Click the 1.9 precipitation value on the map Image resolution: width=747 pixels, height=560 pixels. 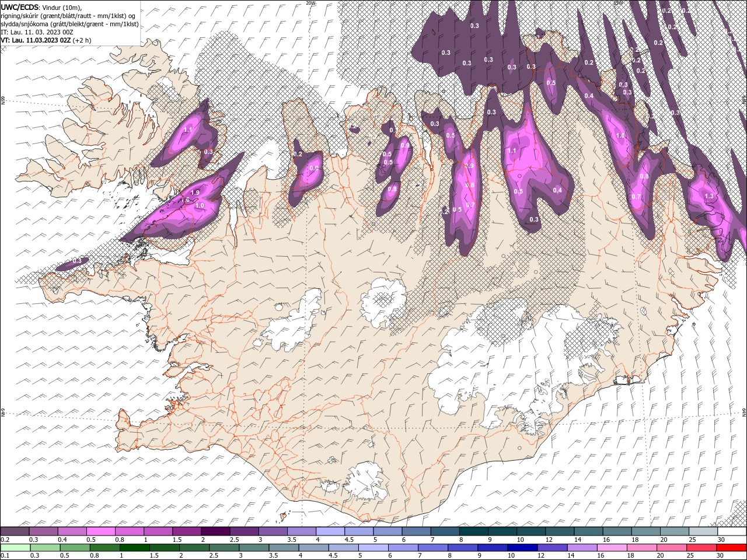(196, 192)
